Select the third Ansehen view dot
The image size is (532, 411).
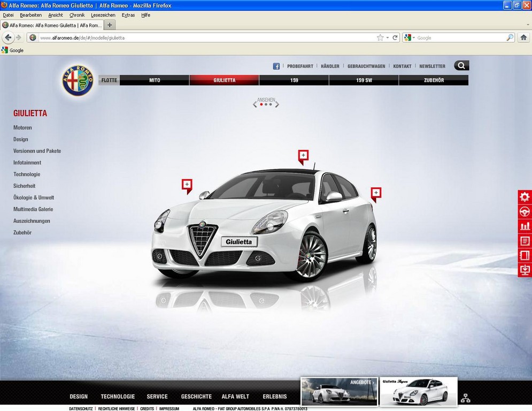(x=270, y=104)
